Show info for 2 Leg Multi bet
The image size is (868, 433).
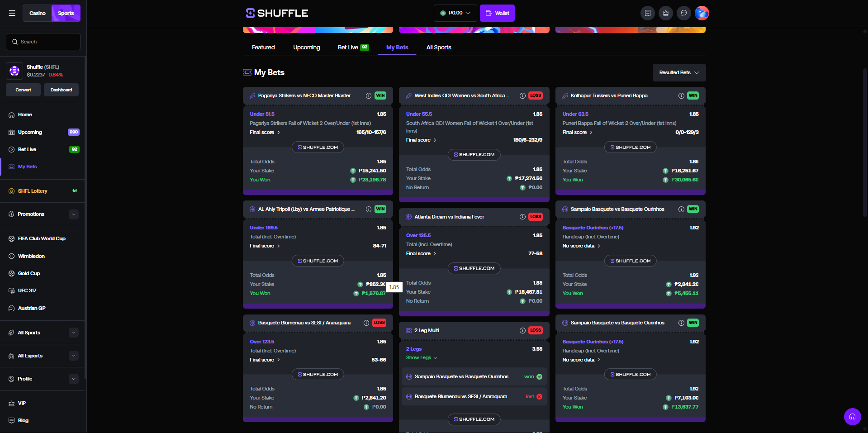coord(522,330)
